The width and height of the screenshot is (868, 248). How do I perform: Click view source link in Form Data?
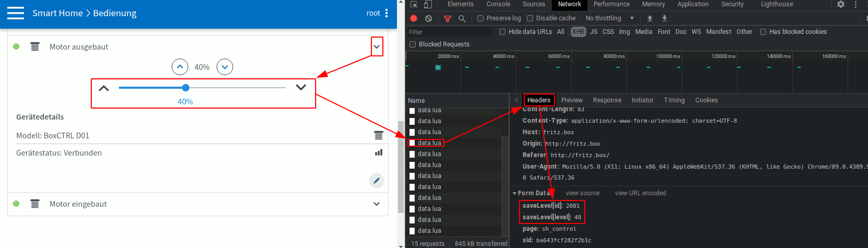pos(583,193)
